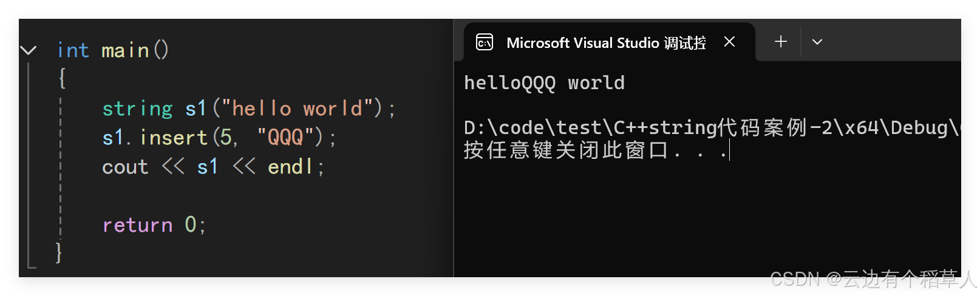This screenshot has height=296, width=980.
Task: Click the 'endl' identifier
Action: coord(290,167)
